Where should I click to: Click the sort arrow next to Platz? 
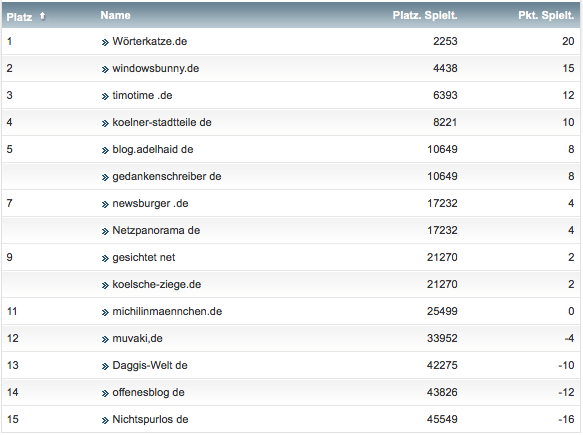point(42,16)
